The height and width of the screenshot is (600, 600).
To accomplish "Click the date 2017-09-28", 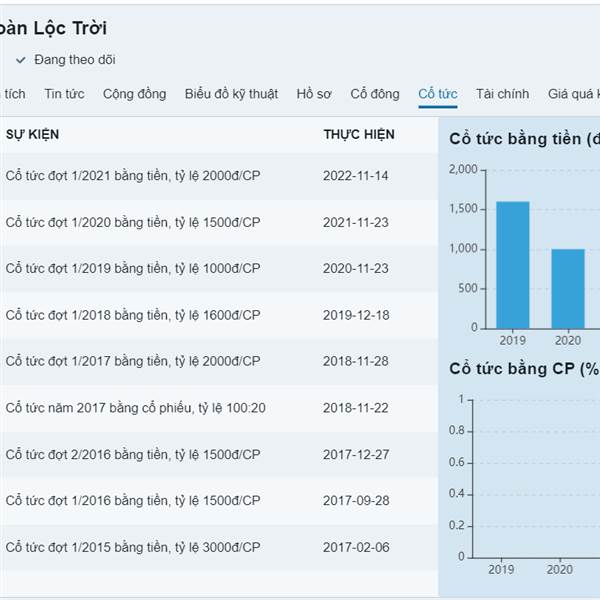I will pos(356,501).
